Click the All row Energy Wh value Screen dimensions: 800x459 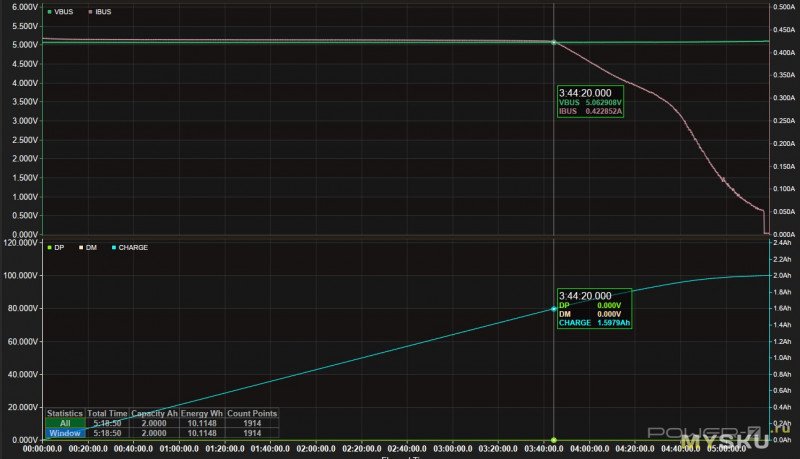pyautogui.click(x=203, y=423)
